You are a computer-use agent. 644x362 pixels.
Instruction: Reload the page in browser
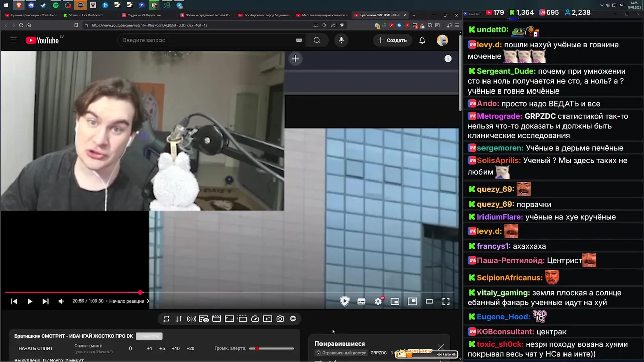[x=21, y=25]
